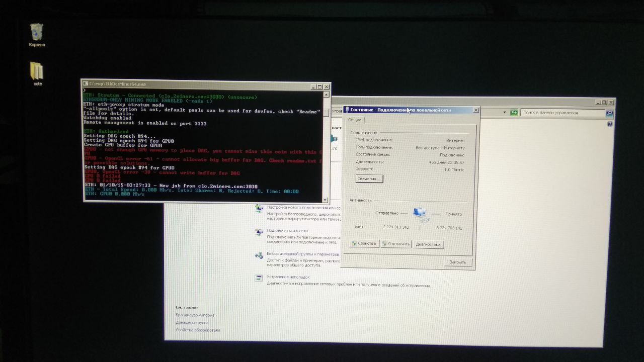644x362 pixels.
Task: Click the Подключиться к сети icon
Action: click(x=259, y=232)
